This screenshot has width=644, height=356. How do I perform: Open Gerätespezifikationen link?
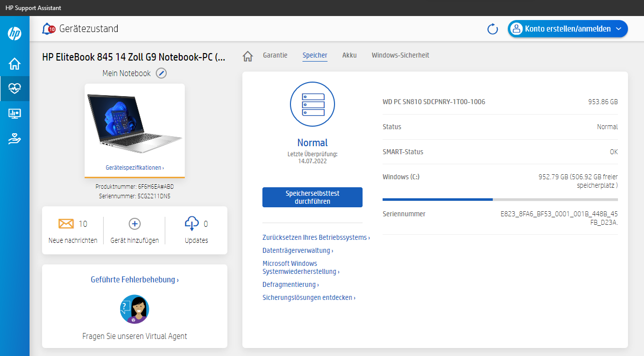click(135, 168)
